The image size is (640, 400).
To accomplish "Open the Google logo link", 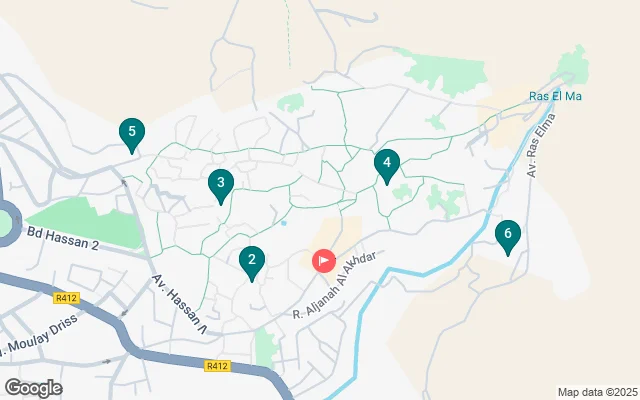I will 33,388.
